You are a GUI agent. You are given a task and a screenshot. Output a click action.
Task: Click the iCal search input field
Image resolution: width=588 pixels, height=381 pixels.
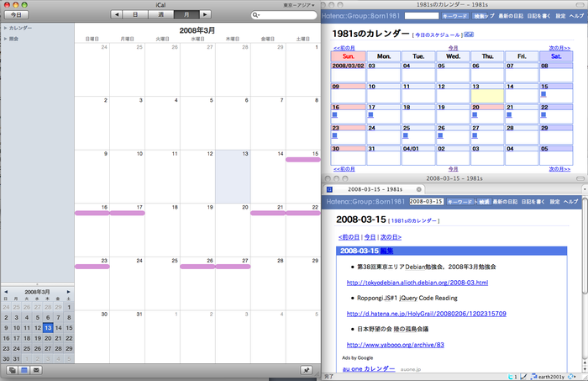tap(284, 15)
